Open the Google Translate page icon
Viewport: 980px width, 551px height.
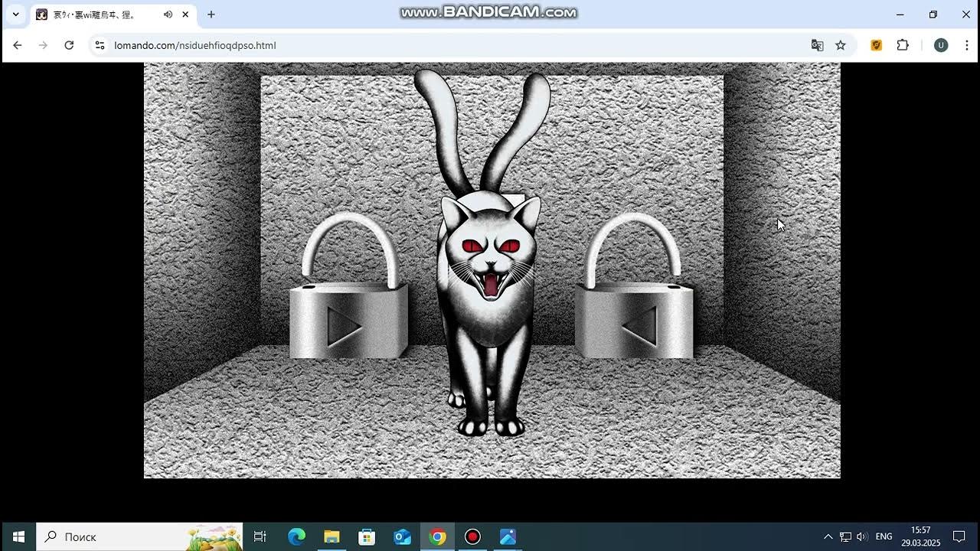[817, 45]
